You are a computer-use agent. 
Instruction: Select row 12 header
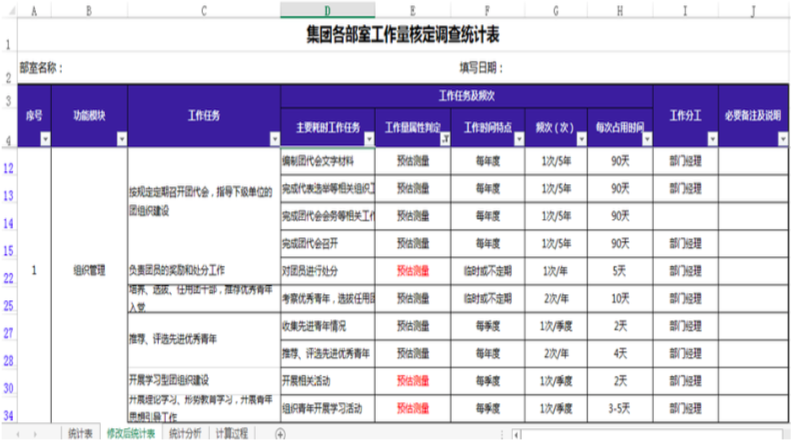(x=8, y=166)
